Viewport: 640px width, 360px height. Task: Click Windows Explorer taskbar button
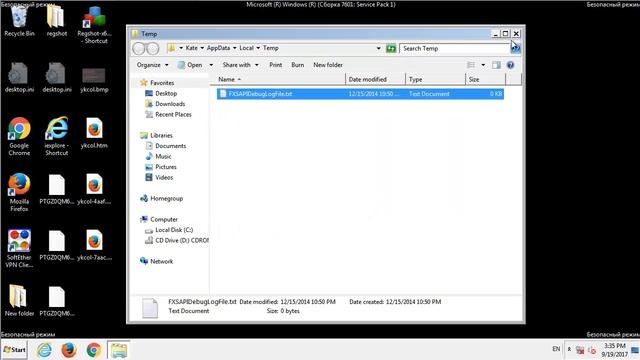pos(119,350)
